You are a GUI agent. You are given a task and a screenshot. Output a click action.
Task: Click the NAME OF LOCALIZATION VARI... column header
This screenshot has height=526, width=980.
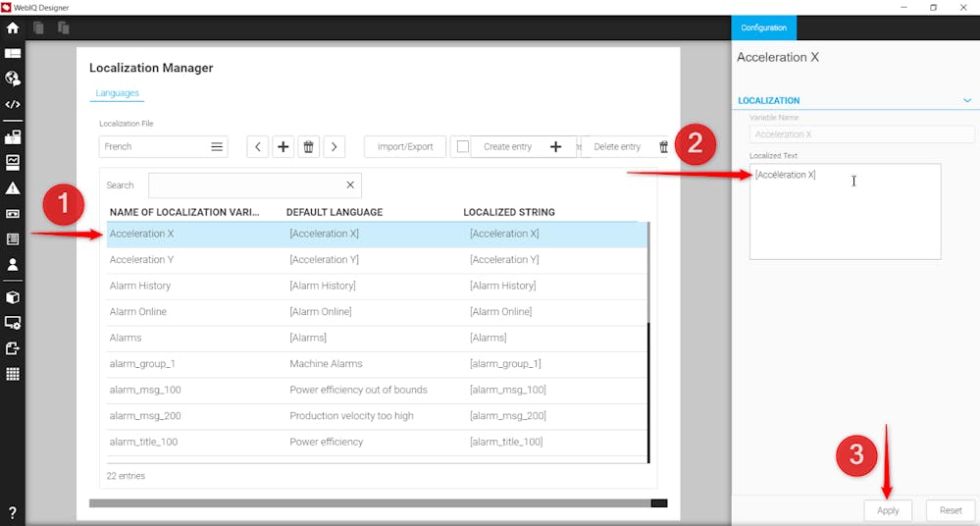(x=184, y=212)
